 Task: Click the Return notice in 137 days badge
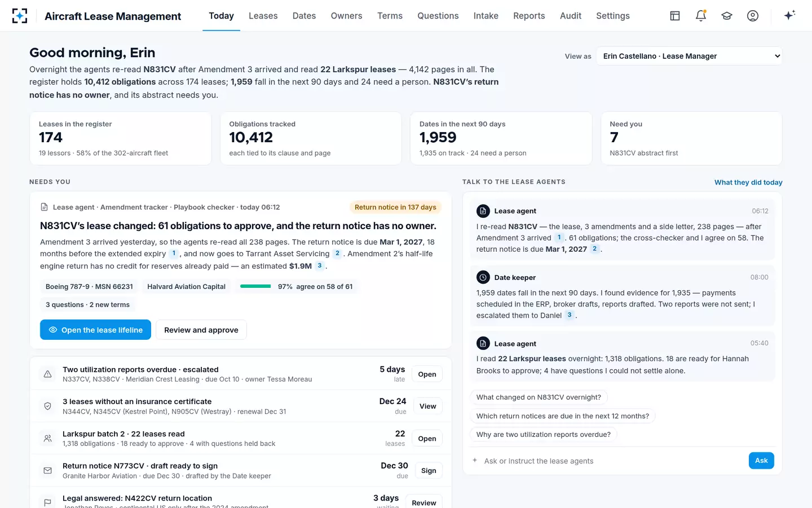pyautogui.click(x=395, y=207)
